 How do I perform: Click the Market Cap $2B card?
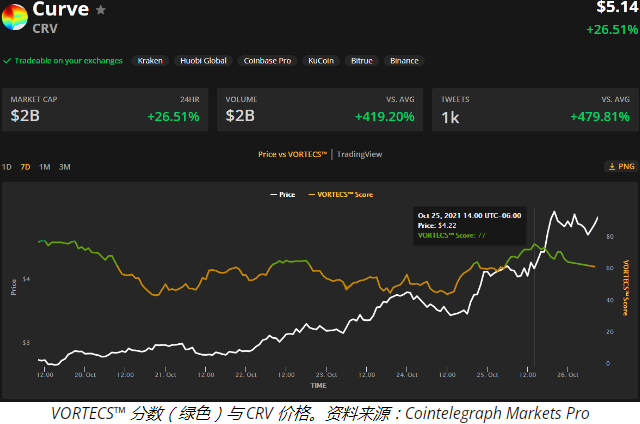pos(105,110)
